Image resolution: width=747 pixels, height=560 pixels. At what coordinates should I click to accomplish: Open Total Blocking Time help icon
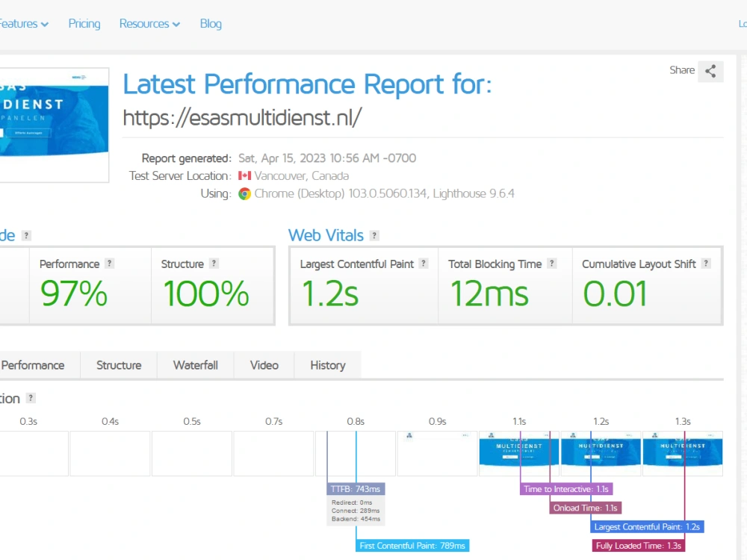[x=552, y=264]
